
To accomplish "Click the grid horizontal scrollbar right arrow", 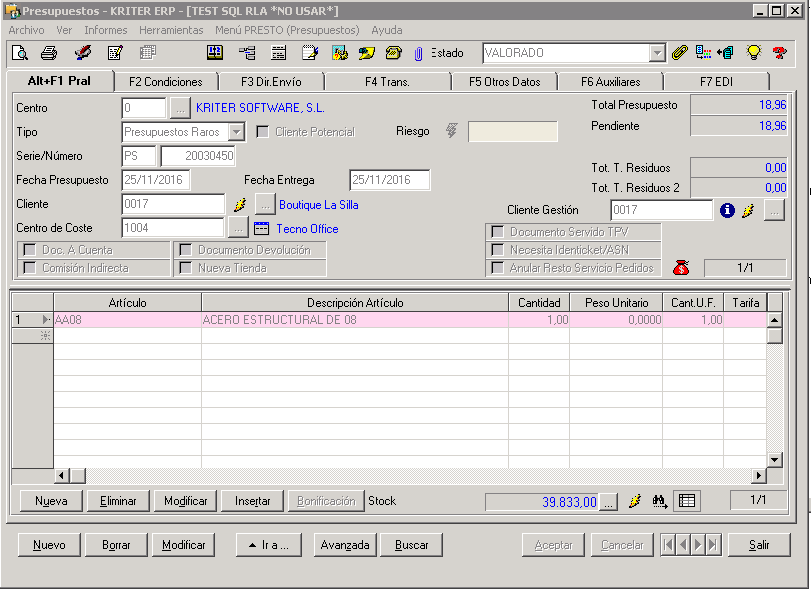I will tap(758, 475).
